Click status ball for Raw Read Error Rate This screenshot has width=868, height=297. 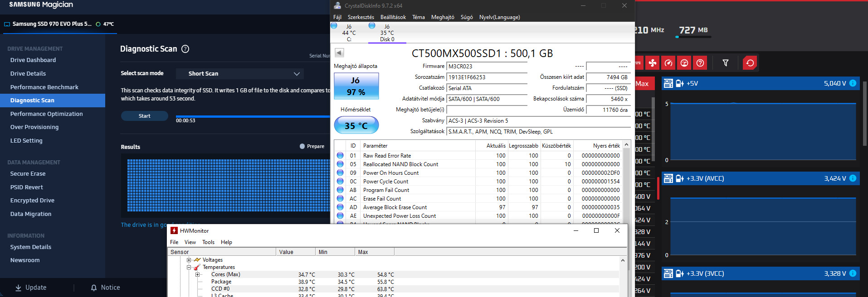(x=340, y=155)
